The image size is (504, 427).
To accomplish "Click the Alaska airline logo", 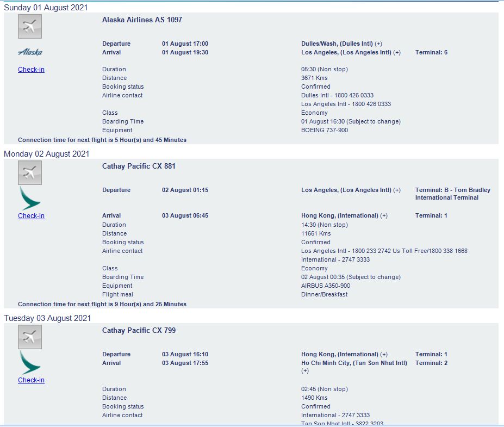I will [x=30, y=52].
